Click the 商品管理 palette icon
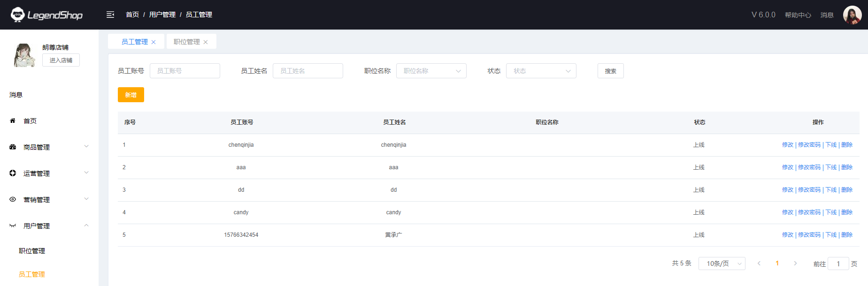Viewport: 868px width, 286px height. 13,147
